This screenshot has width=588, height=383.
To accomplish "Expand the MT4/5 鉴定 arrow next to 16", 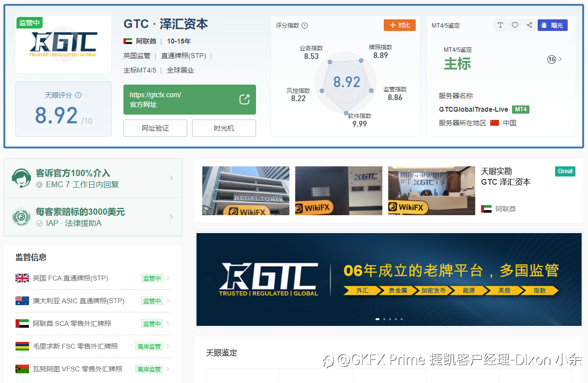I will pyautogui.click(x=560, y=59).
